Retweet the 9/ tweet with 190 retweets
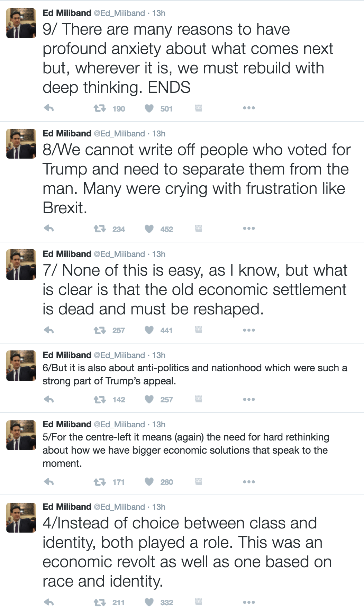 100,108
